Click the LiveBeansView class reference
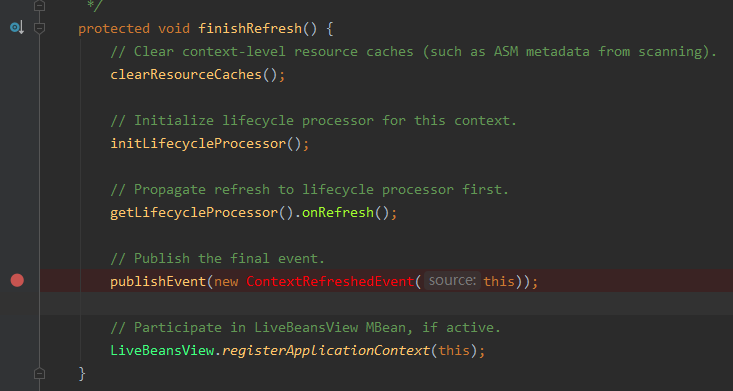Screen dimensions: 733x391 [x=162, y=350]
